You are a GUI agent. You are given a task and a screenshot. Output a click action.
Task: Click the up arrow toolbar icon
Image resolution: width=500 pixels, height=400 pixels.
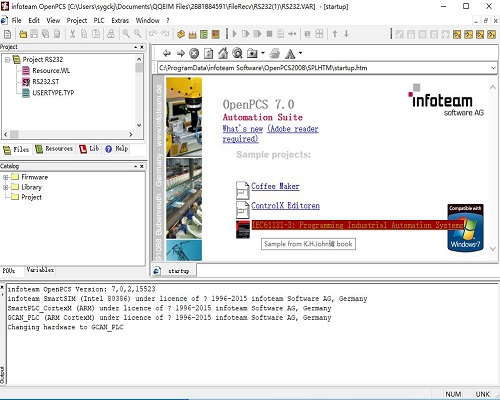(335, 34)
